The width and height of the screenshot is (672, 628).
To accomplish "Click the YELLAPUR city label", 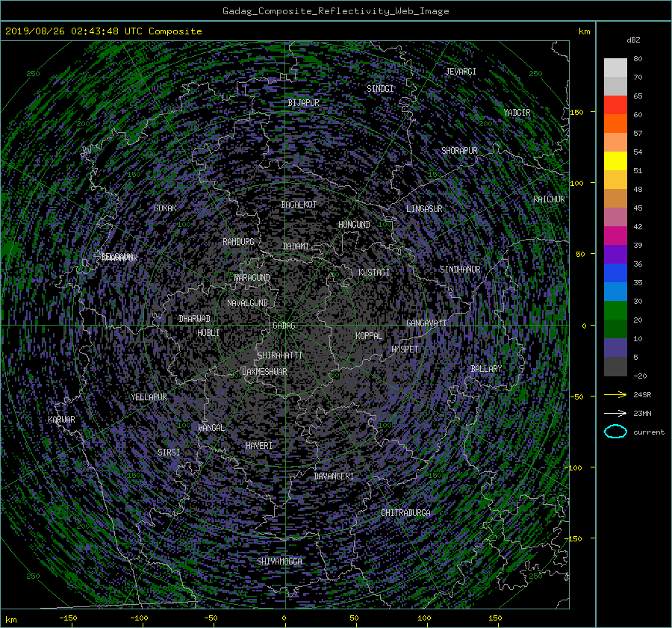I will tap(149, 397).
